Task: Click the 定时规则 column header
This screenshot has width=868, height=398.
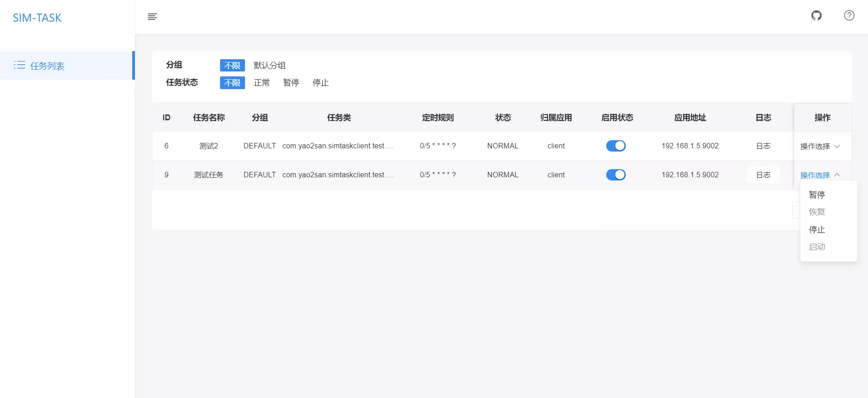Action: point(438,118)
